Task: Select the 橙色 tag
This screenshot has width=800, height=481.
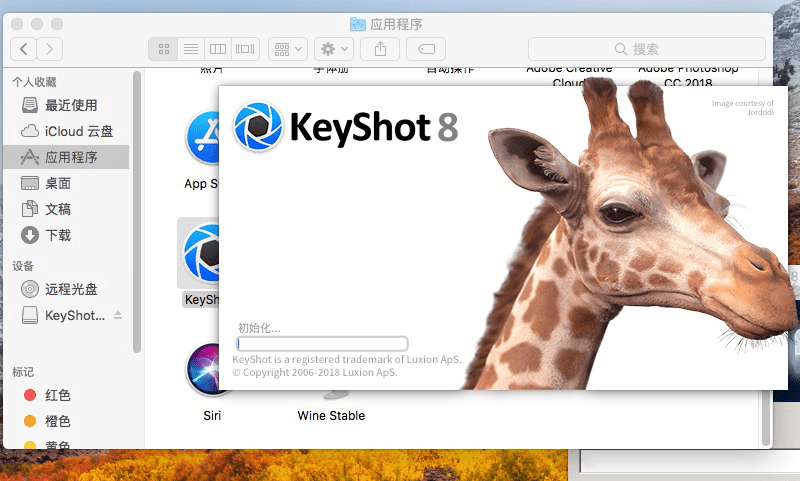Action: click(66, 421)
